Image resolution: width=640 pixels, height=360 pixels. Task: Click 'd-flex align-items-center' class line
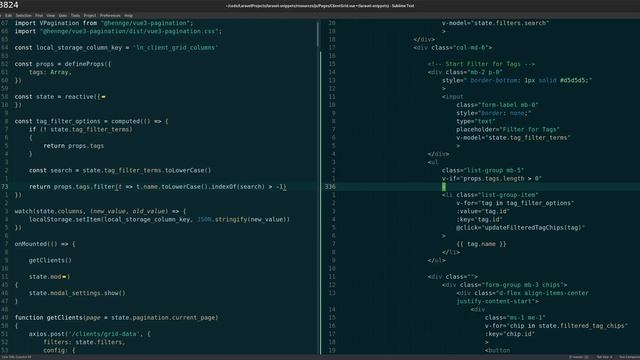[x=522, y=293]
